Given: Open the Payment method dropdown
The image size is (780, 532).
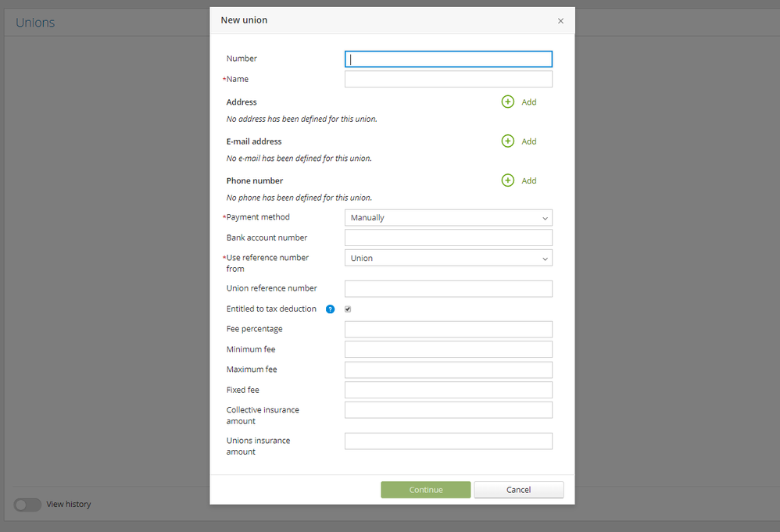Looking at the screenshot, I should [448, 218].
